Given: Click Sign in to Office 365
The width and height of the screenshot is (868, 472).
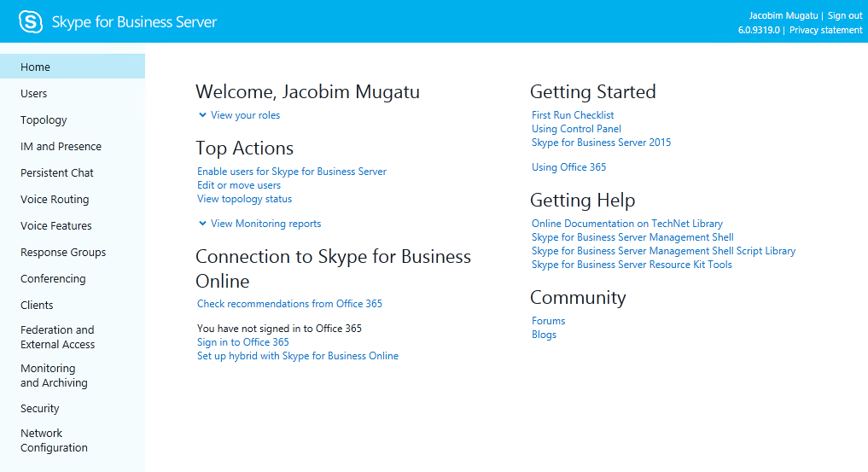Looking at the screenshot, I should tap(243, 342).
